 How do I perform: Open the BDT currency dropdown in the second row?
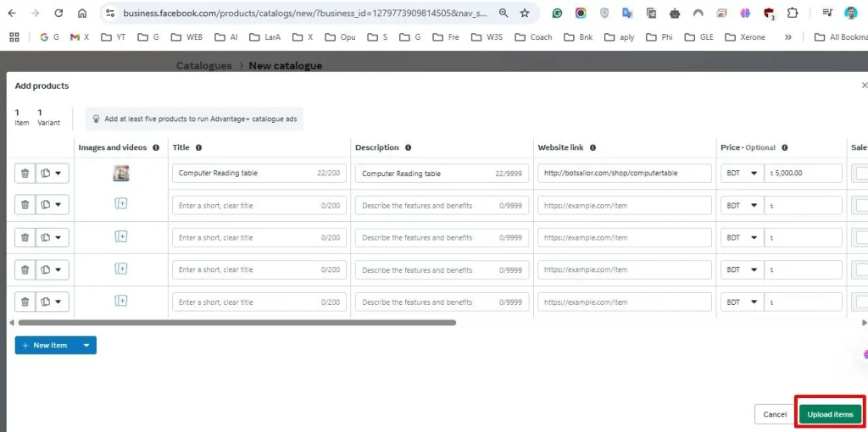743,205
